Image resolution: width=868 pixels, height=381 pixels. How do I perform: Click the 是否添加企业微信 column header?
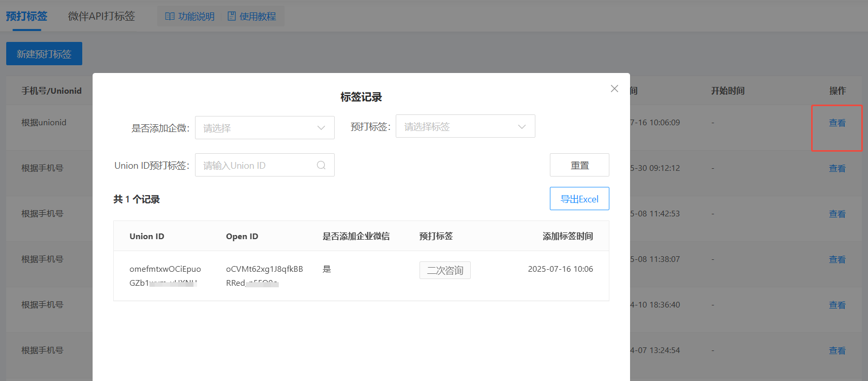click(356, 236)
